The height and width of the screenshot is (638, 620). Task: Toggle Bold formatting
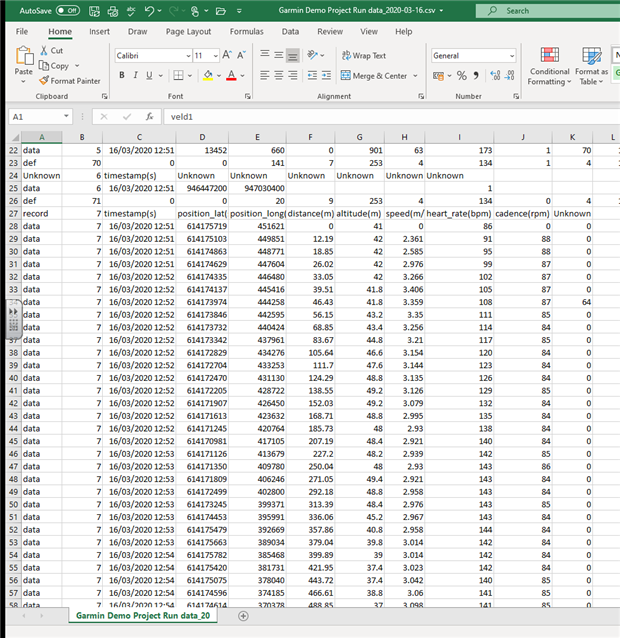tap(121, 75)
